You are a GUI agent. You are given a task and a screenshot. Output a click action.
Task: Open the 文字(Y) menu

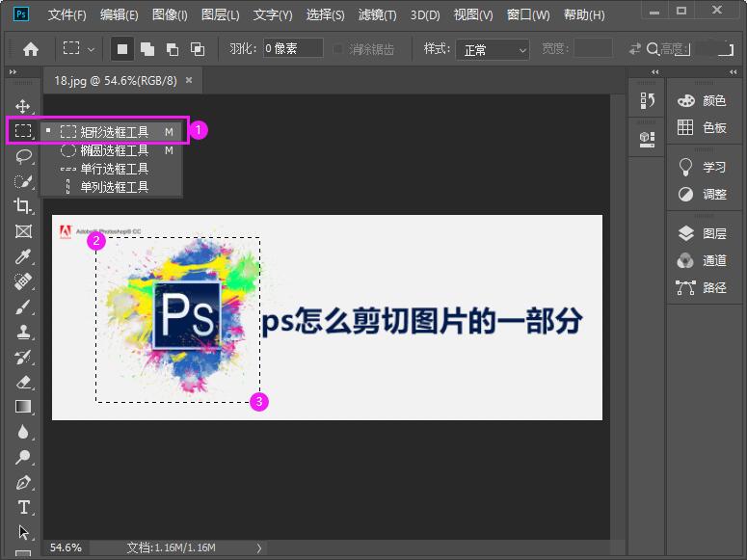click(273, 14)
